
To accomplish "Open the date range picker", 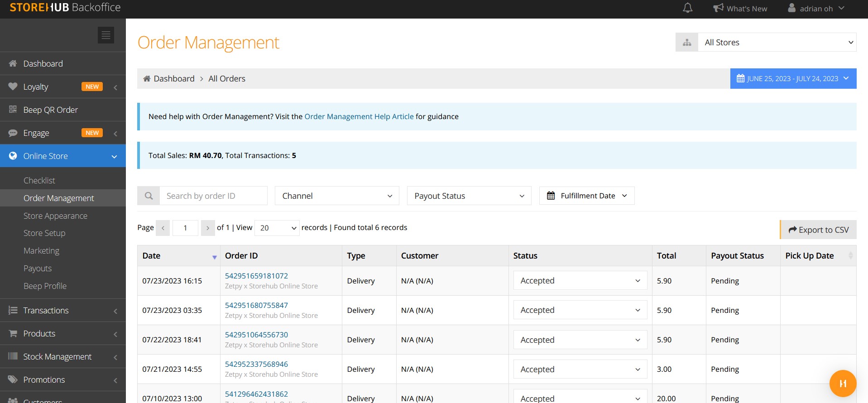I will [793, 79].
